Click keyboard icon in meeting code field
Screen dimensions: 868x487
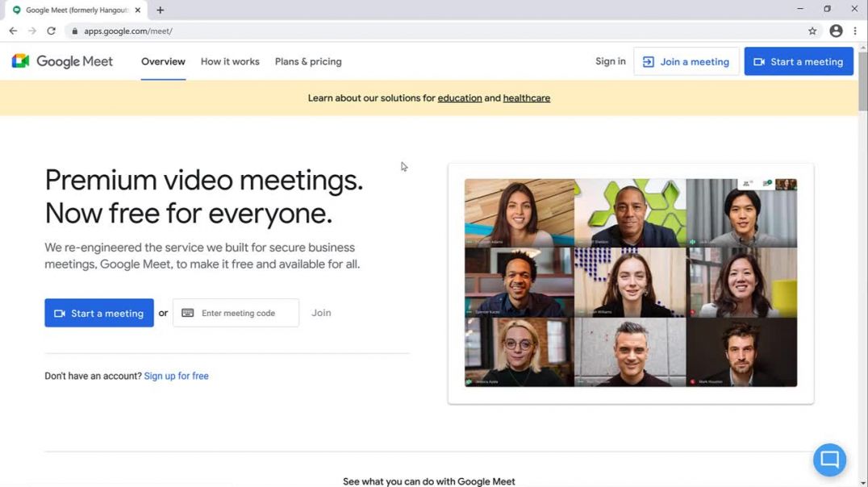tap(188, 313)
